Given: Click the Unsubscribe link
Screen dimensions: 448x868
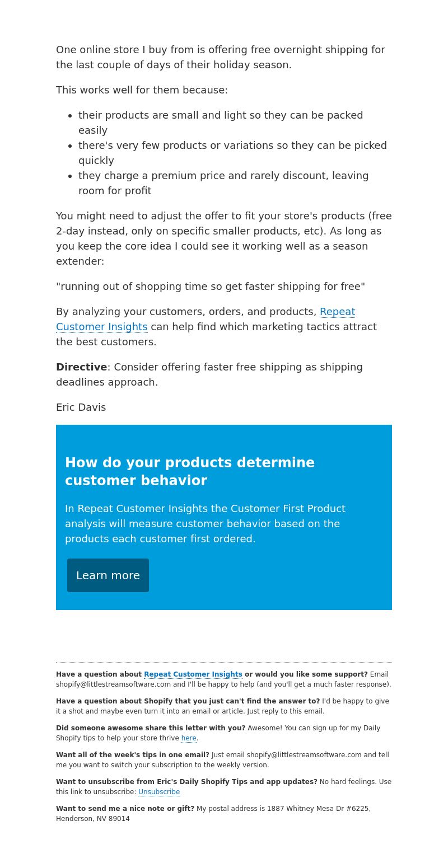Looking at the screenshot, I should 159,792.
